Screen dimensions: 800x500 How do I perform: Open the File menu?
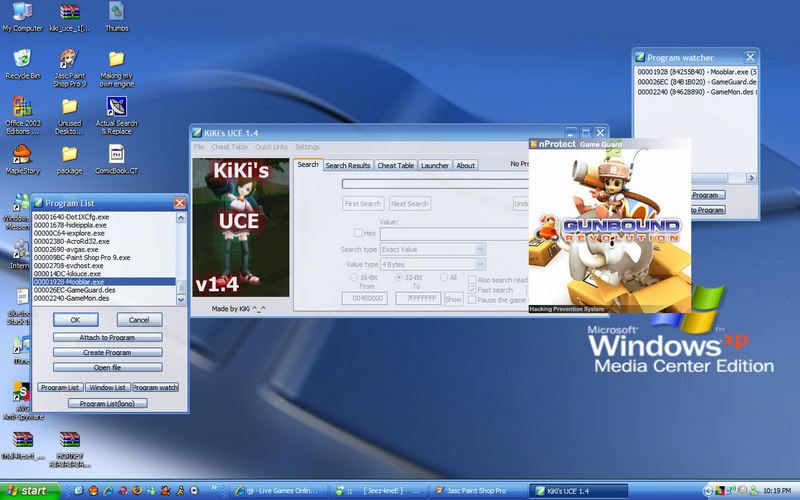(199, 147)
